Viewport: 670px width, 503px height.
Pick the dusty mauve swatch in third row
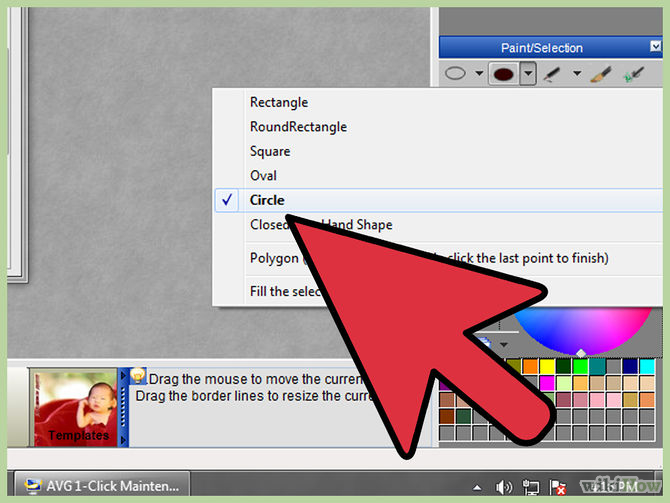[564, 400]
